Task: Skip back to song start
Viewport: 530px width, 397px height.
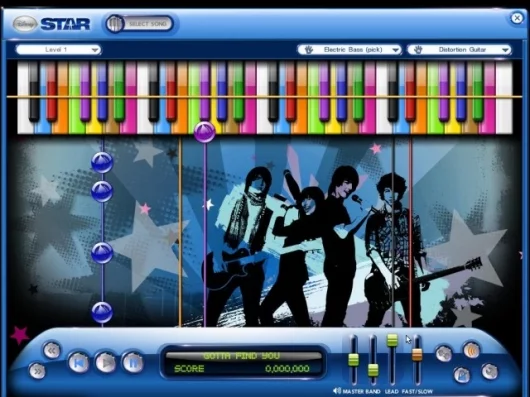Action: [79, 363]
